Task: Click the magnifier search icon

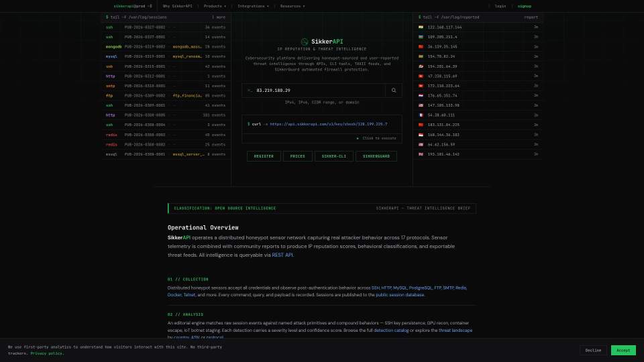Action: pos(394,90)
